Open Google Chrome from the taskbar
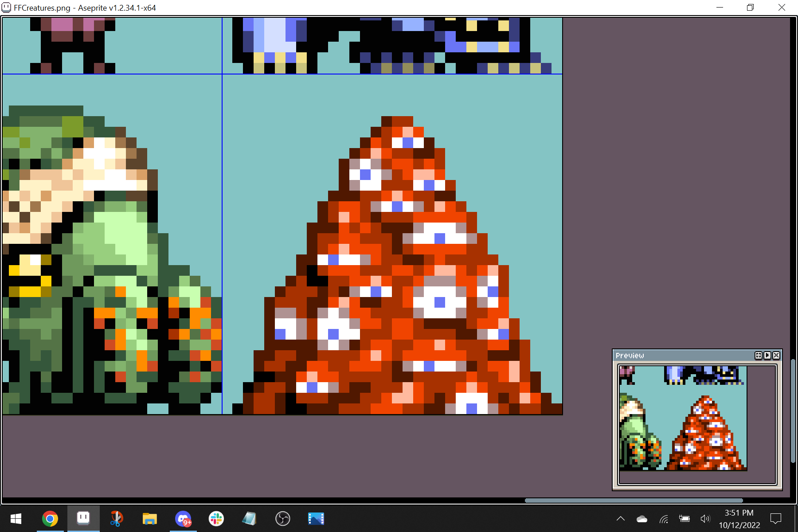798x532 pixels. pos(50,519)
